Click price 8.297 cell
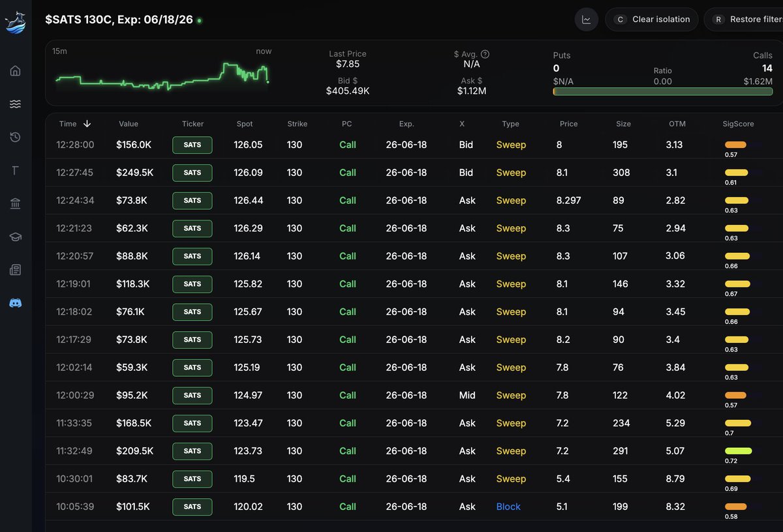The height and width of the screenshot is (532, 783). point(568,200)
